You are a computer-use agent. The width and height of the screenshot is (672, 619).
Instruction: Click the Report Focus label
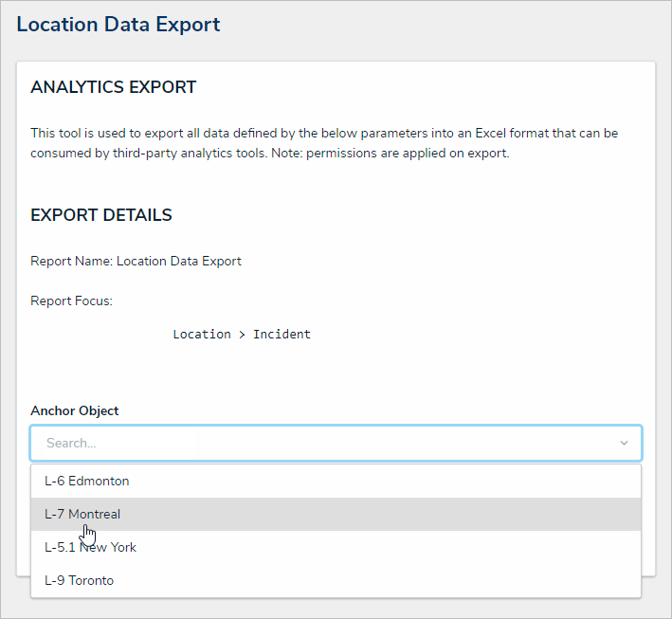[71, 301]
